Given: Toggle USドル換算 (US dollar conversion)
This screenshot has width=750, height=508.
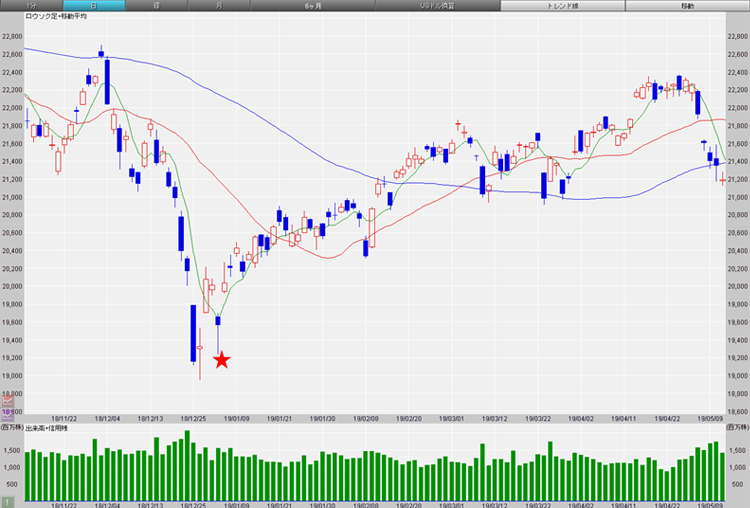Looking at the screenshot, I should tap(437, 6).
